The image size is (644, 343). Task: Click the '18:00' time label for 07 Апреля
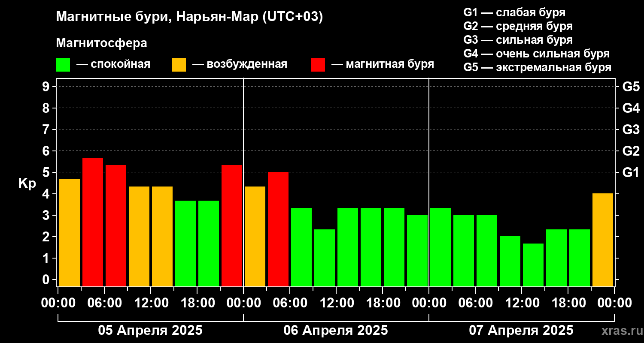(x=568, y=303)
